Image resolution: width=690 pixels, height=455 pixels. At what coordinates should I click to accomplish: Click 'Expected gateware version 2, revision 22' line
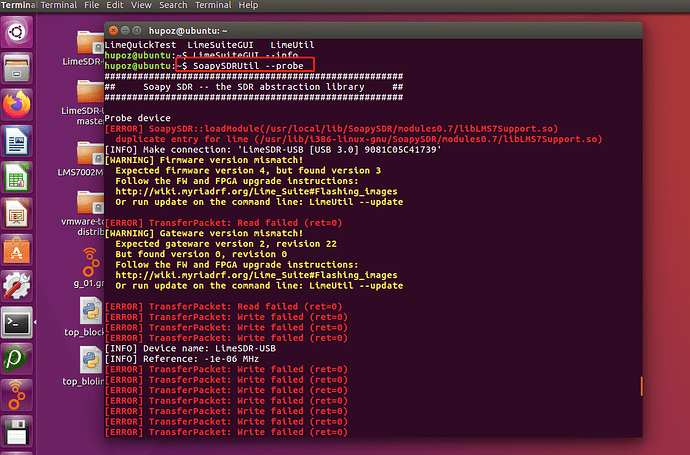coord(226,244)
